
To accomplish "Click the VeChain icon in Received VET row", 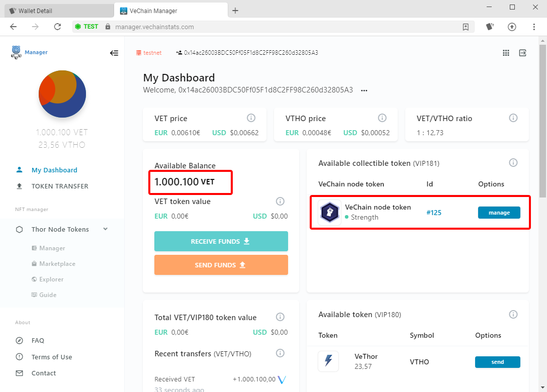I will click(x=282, y=379).
